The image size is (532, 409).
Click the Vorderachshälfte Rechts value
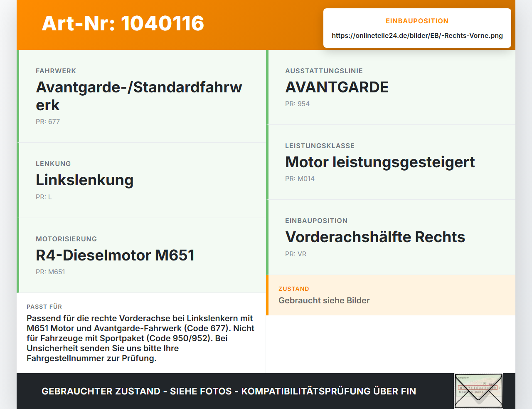coord(375,237)
